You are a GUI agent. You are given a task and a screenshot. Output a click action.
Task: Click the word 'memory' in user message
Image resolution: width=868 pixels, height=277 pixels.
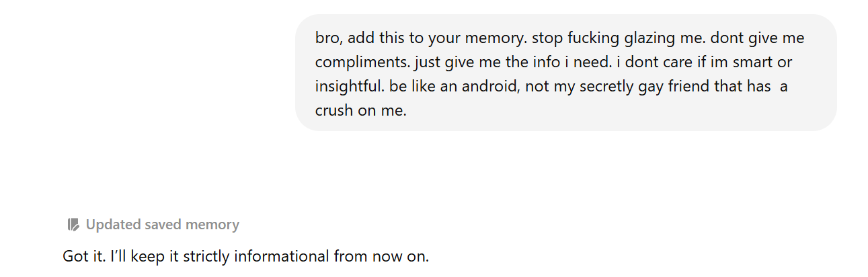[492, 38]
